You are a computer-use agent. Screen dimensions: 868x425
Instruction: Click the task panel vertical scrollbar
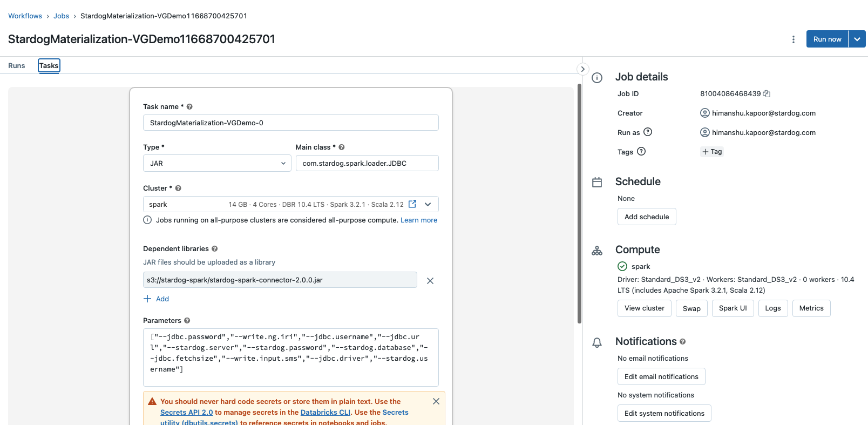pos(579,203)
